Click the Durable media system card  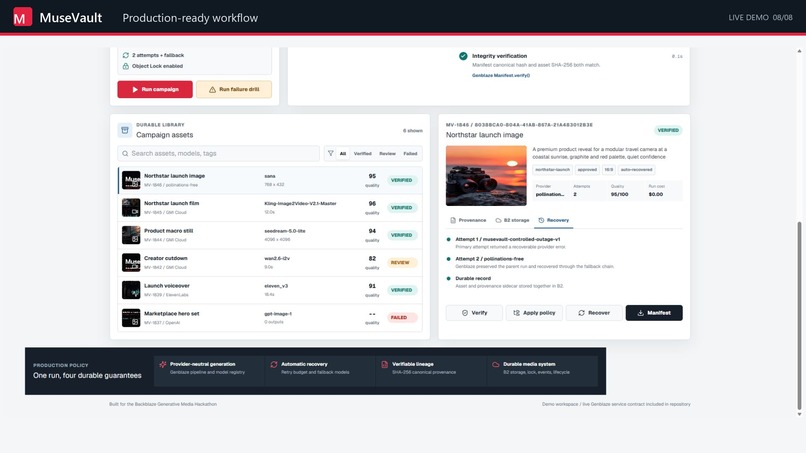pos(542,371)
